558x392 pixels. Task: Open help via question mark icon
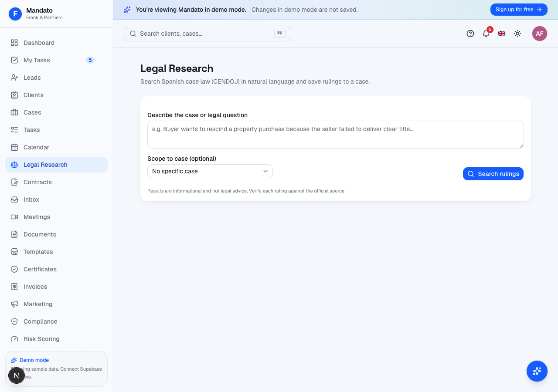[x=470, y=34]
